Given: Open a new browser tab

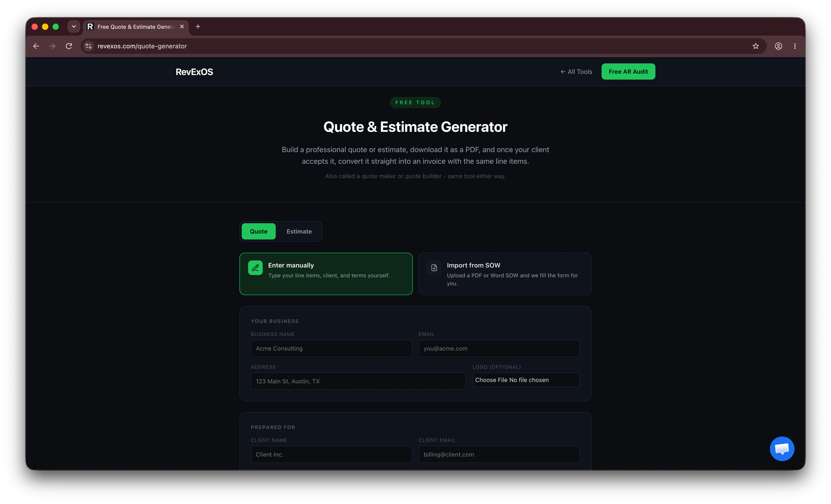Looking at the screenshot, I should click(x=198, y=27).
